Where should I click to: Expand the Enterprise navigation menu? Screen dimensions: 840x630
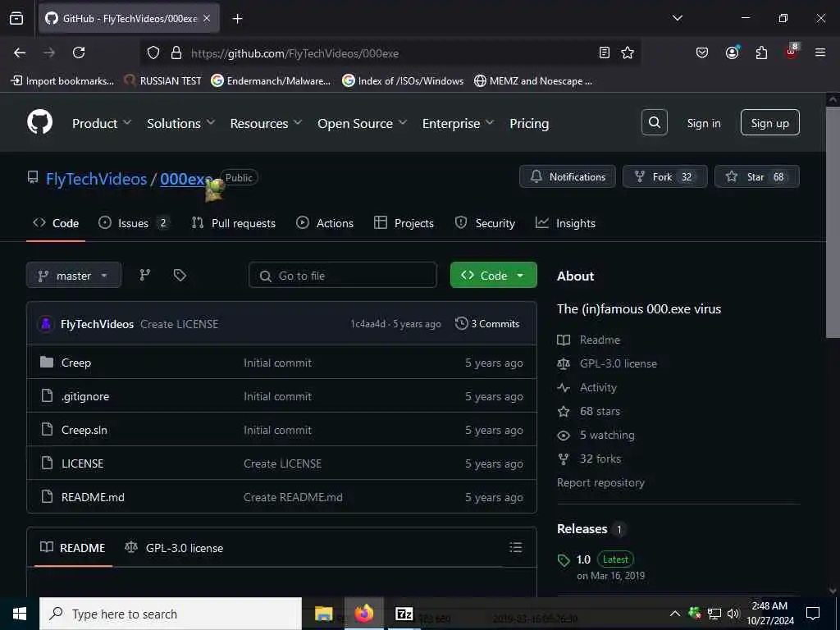pyautogui.click(x=458, y=123)
